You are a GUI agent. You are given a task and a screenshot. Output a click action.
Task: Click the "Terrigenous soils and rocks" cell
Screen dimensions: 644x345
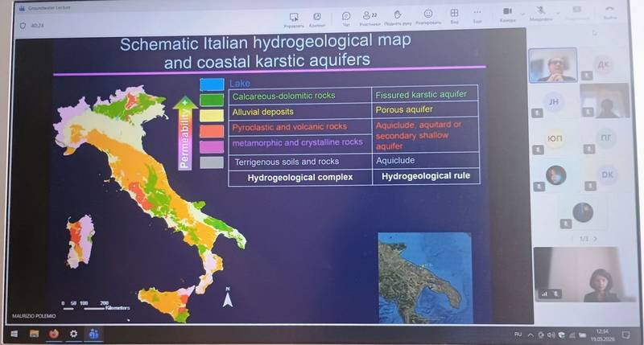coord(299,162)
